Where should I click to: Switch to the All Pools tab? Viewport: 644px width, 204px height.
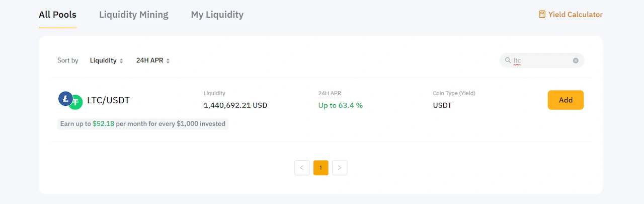point(57,15)
